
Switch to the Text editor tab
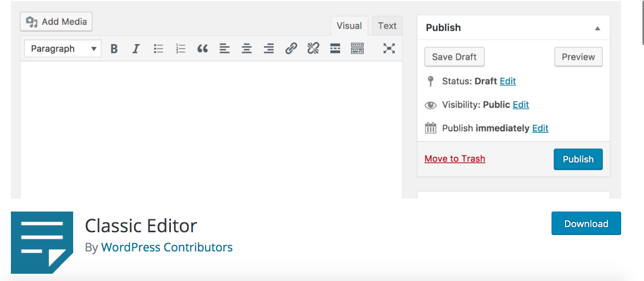click(x=387, y=26)
